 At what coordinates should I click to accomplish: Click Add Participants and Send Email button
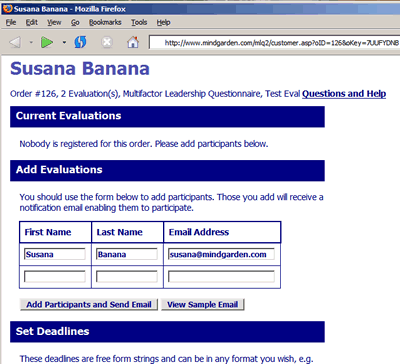tap(89, 305)
